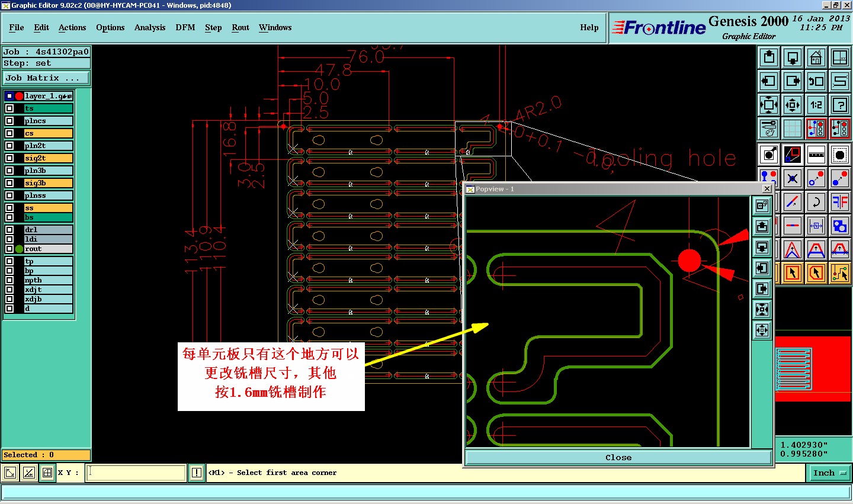Click the layer_1 layer name button
This screenshot has width=853, height=504.
49,96
